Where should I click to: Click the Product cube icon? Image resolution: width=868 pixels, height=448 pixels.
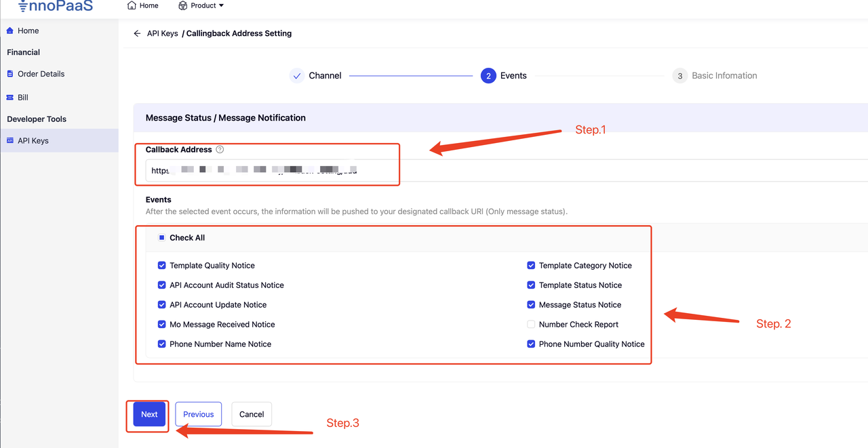pyautogui.click(x=183, y=5)
